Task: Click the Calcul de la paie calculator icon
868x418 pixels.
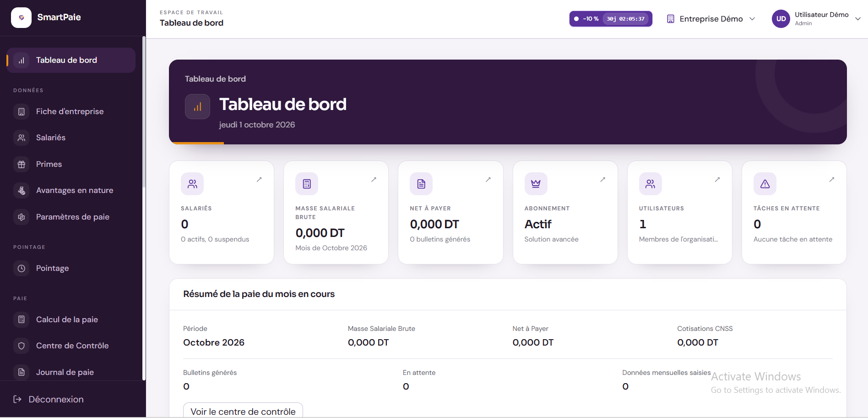Action: point(22,319)
